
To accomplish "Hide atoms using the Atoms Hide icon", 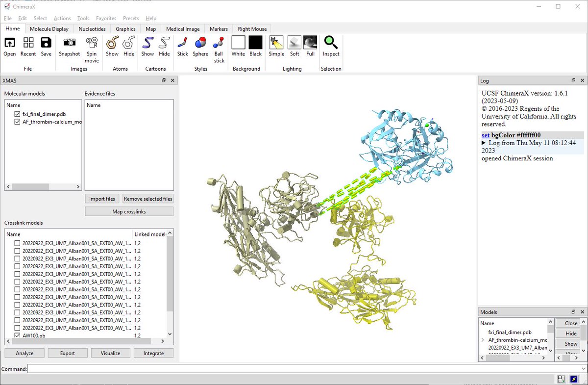I will 129,43.
